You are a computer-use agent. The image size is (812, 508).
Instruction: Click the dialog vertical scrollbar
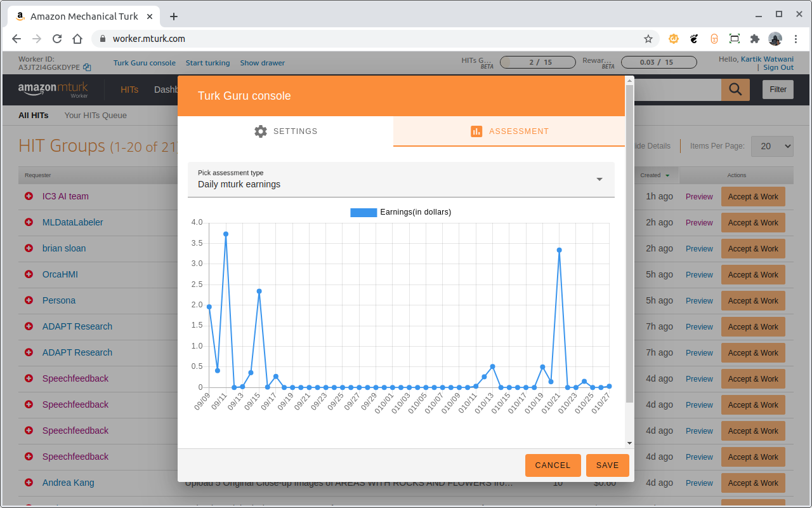tap(629, 244)
